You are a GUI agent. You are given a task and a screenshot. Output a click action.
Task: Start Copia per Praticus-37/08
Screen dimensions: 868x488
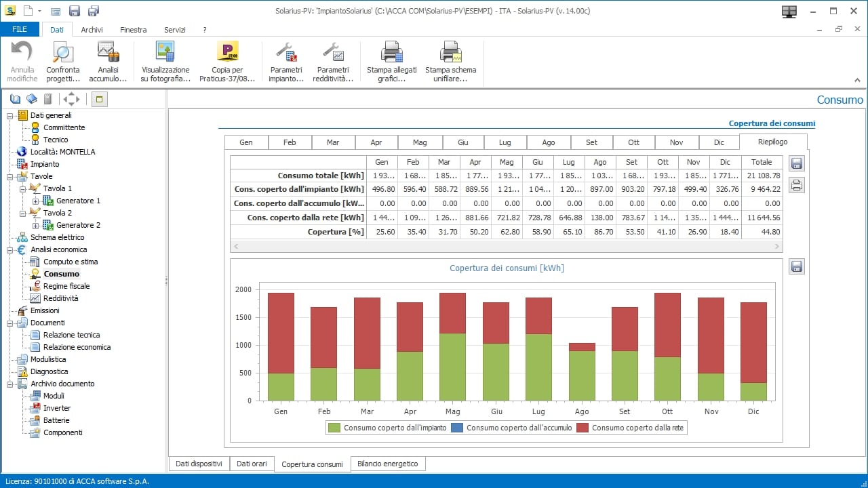coord(226,60)
